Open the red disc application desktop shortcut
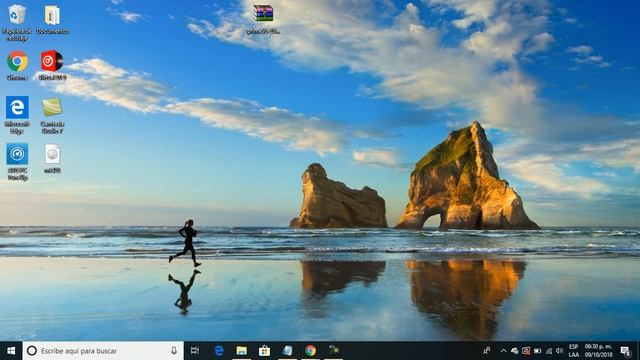 [x=52, y=65]
